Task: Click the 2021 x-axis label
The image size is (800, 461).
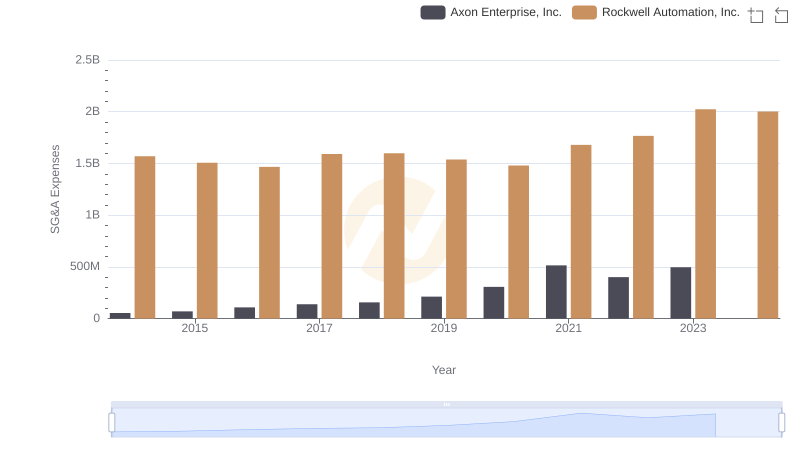Action: coord(568,328)
